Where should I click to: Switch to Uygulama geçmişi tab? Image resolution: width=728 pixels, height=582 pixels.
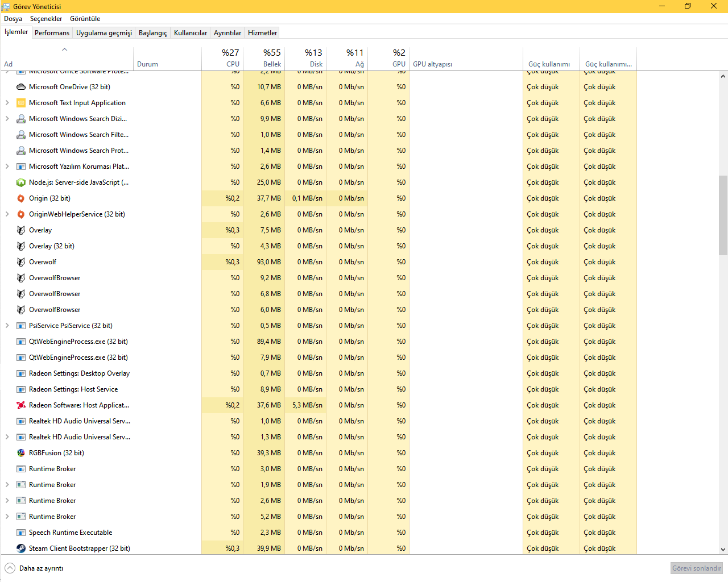(104, 33)
